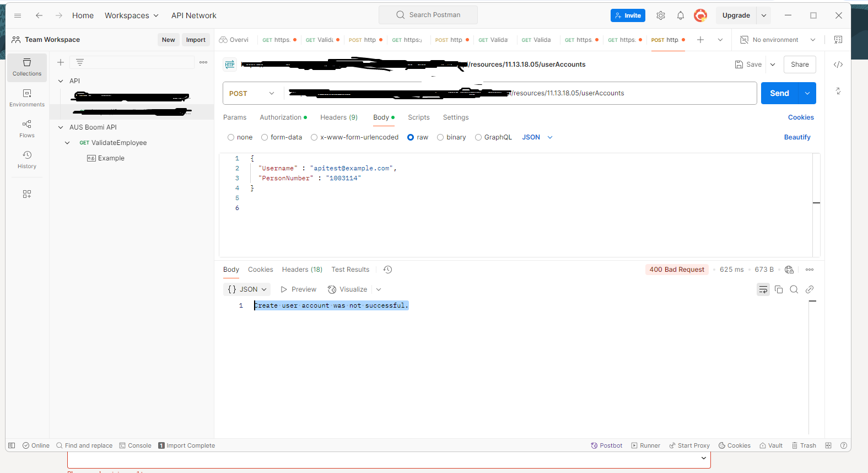This screenshot has height=473, width=868.
Task: Copy the response body
Action: coord(779,289)
